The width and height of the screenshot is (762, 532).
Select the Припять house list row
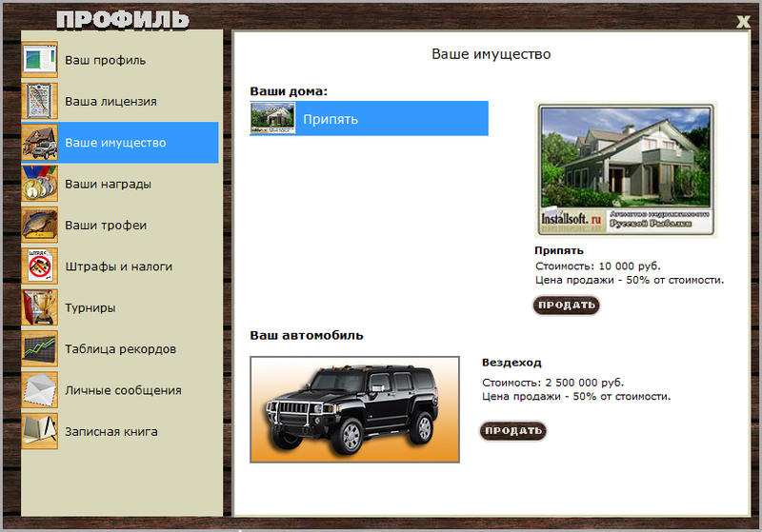pyautogui.click(x=369, y=118)
